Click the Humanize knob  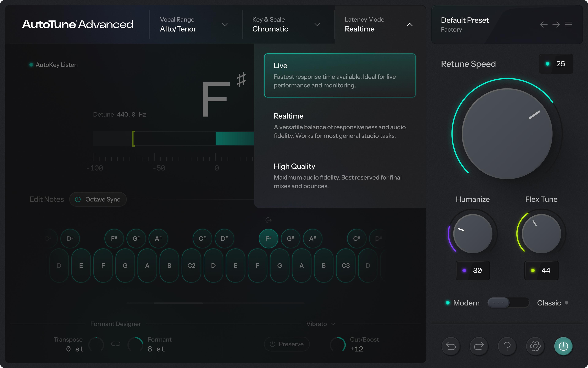coord(473,234)
